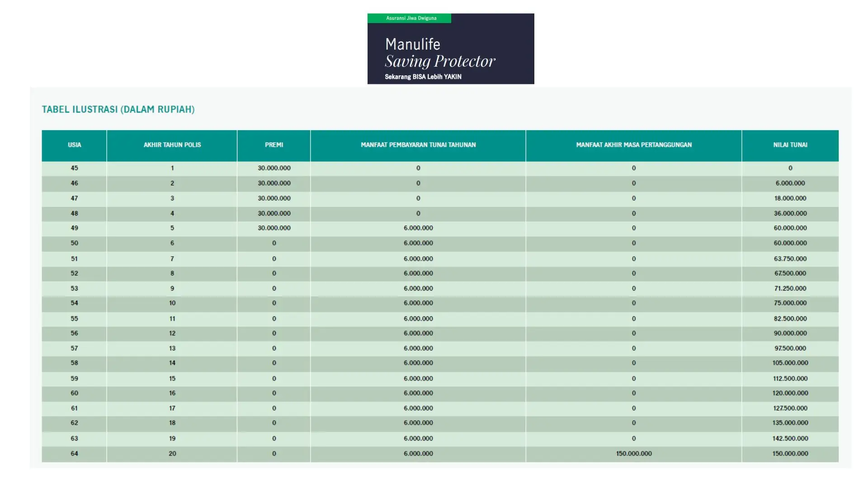Click the age 45 cell

point(74,168)
